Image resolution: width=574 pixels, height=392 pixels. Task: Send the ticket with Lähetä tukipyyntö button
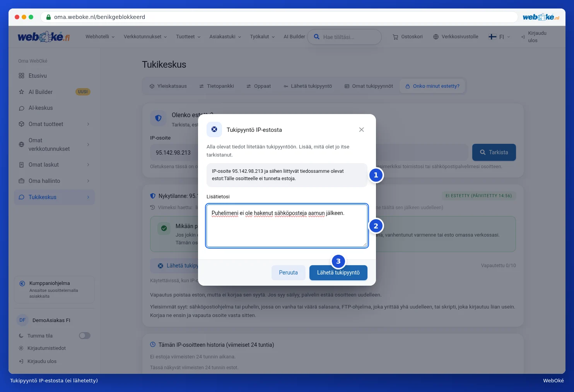click(338, 273)
